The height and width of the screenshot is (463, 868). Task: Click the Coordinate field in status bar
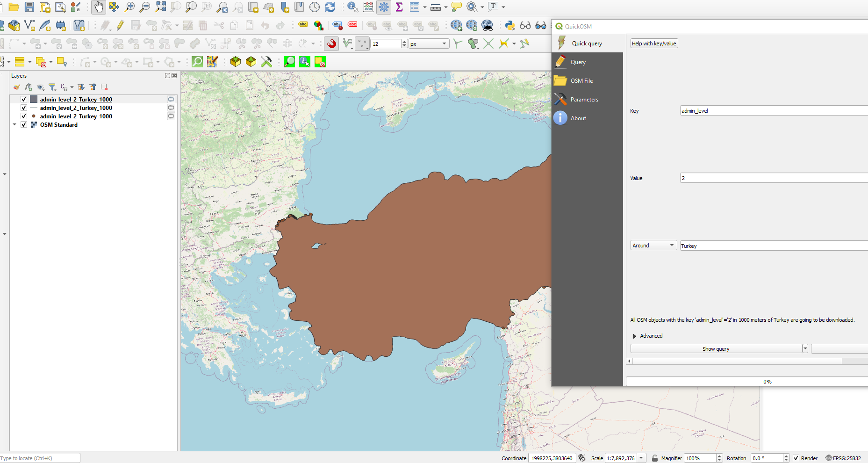pyautogui.click(x=552, y=458)
